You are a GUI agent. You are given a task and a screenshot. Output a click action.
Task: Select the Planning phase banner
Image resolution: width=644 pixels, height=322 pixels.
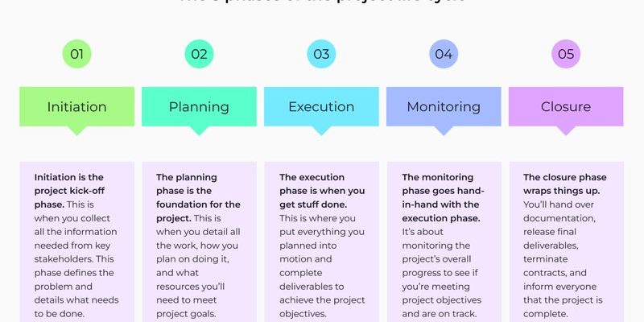click(x=199, y=106)
